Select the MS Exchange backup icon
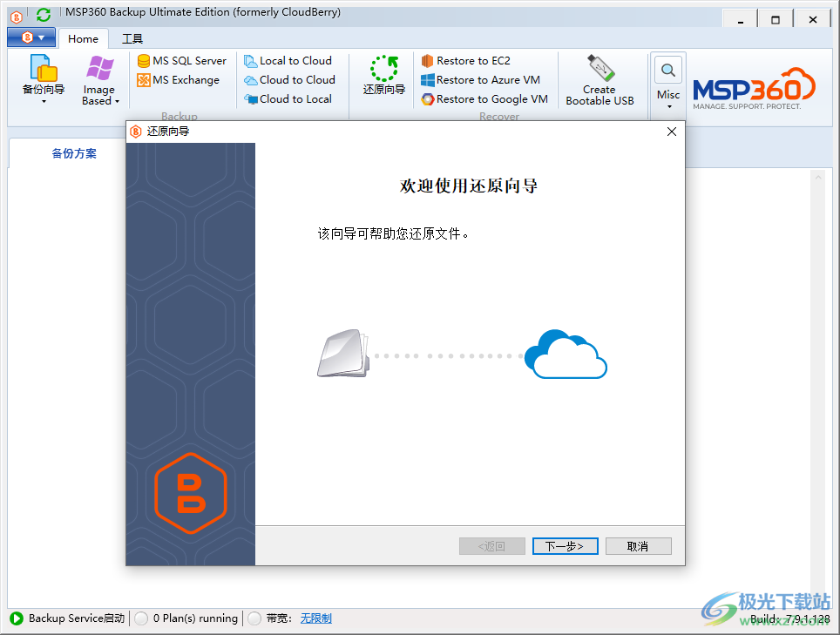Viewport: 840px width, 635px height. 181,80
